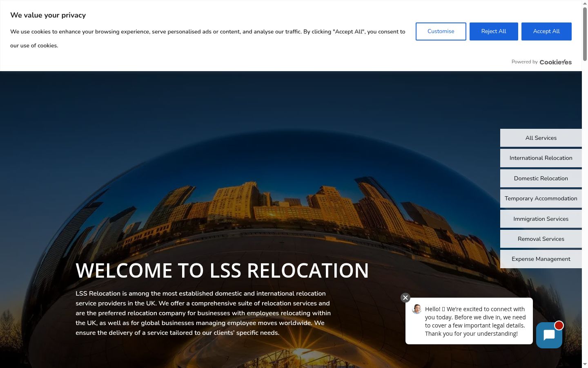Screen dimensions: 588x368
Task: Dismiss the chat greeting popup with X
Action: pos(405,298)
